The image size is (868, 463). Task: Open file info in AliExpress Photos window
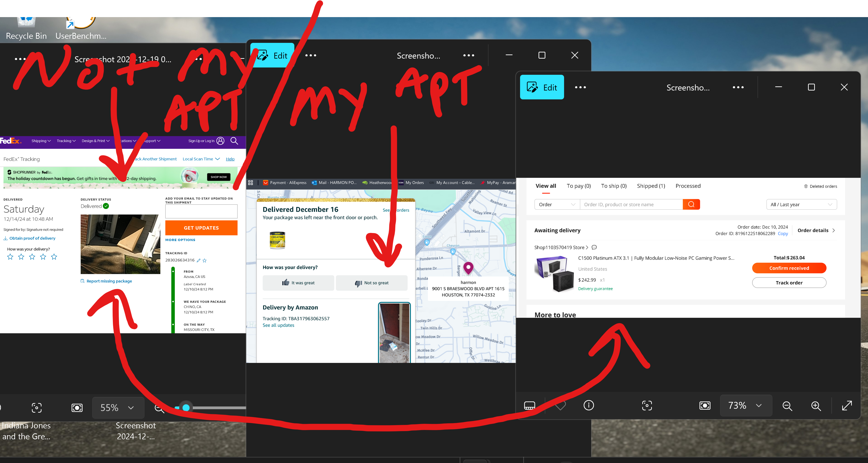coord(589,405)
